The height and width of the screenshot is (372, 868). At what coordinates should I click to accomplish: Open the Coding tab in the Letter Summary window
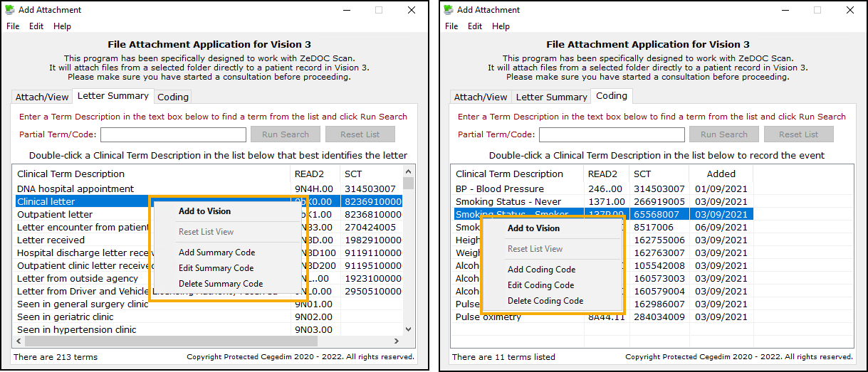click(x=173, y=97)
